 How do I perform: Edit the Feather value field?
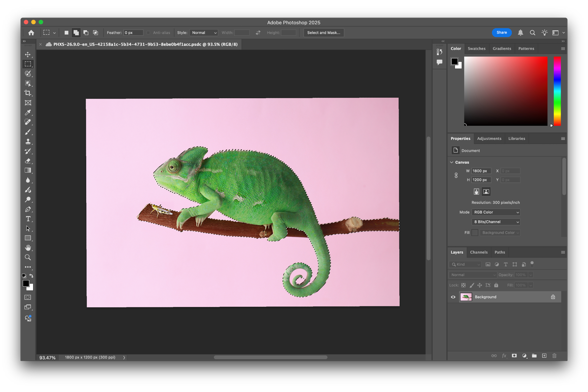click(x=133, y=33)
